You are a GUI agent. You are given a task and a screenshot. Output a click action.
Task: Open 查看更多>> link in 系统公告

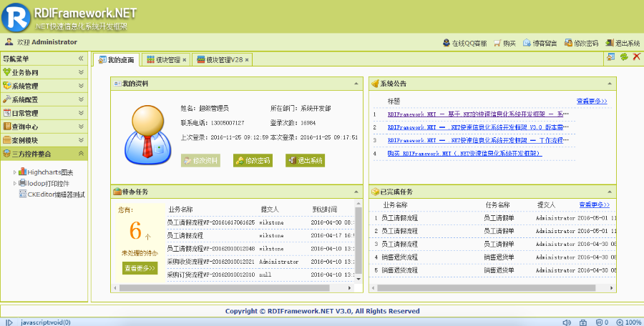point(592,101)
